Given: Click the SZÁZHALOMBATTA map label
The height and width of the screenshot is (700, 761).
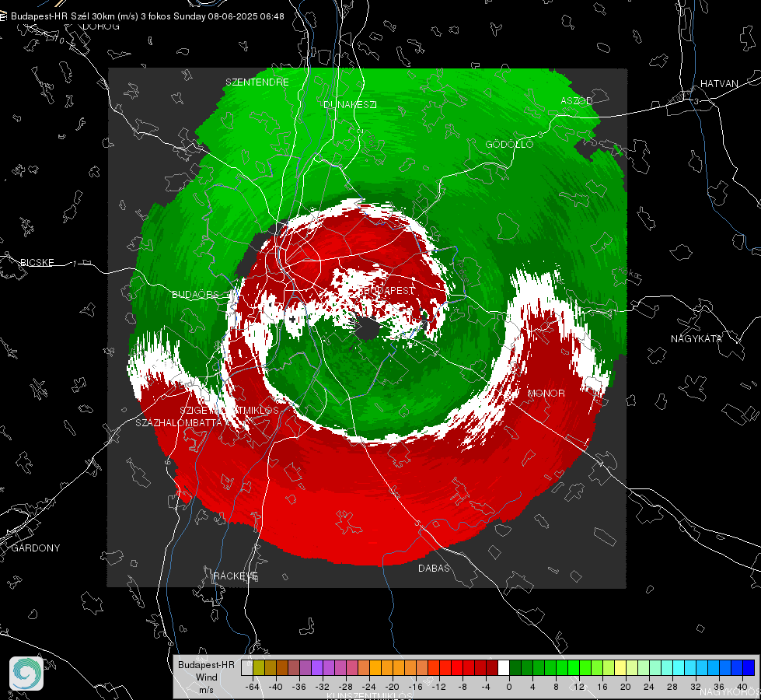Looking at the screenshot, I should (179, 422).
